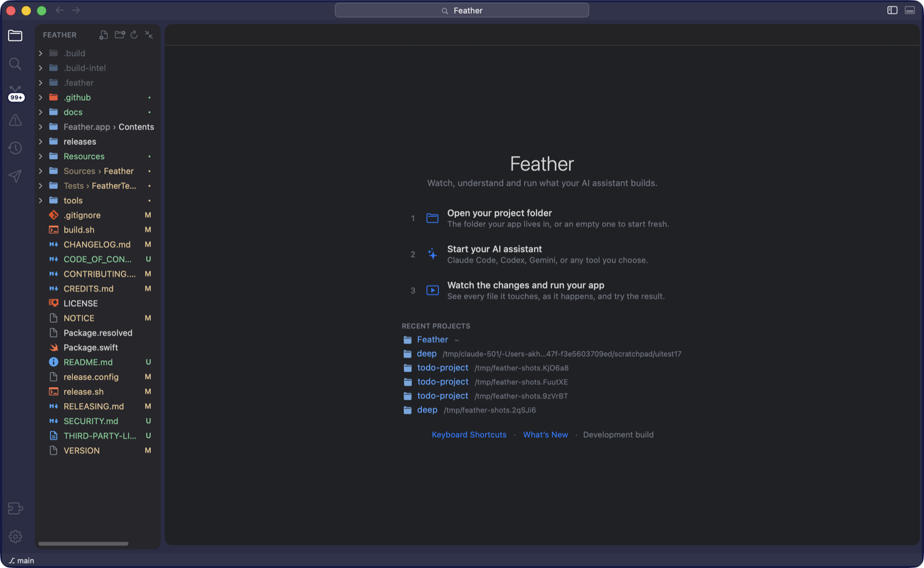Open the Extensions puzzle icon
Viewport: 924px width, 568px height.
(15, 508)
